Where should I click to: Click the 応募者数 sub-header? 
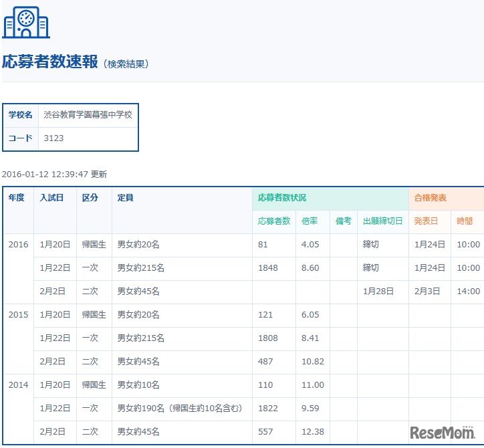pos(274,221)
